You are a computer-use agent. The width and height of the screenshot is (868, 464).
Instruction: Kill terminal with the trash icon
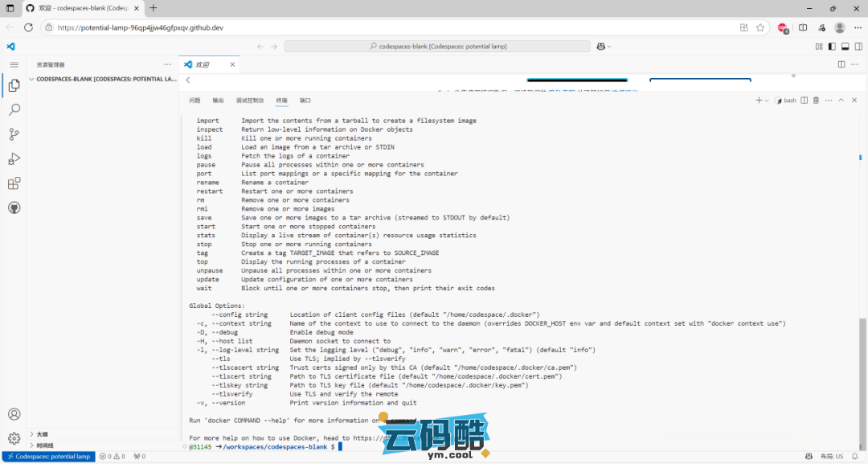point(816,101)
